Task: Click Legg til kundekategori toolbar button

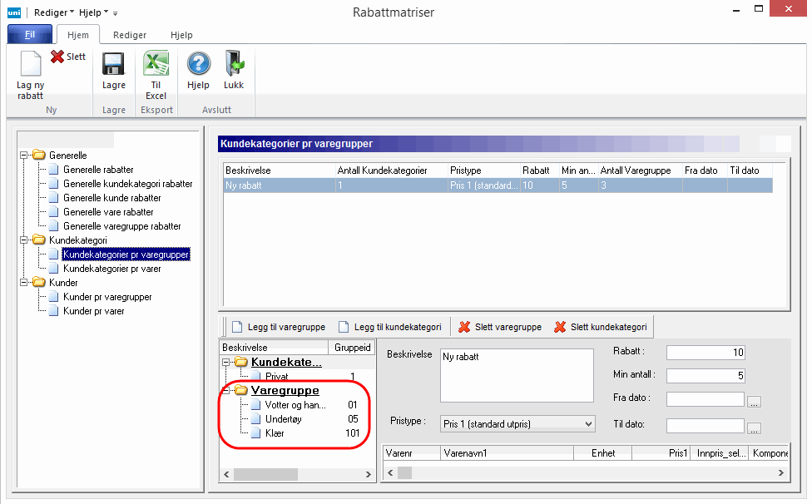Action: (387, 327)
